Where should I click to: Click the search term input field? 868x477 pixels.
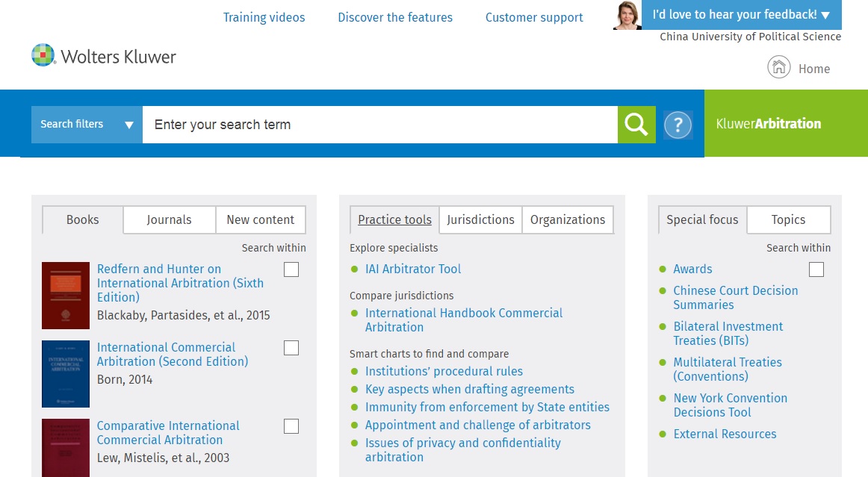380,125
